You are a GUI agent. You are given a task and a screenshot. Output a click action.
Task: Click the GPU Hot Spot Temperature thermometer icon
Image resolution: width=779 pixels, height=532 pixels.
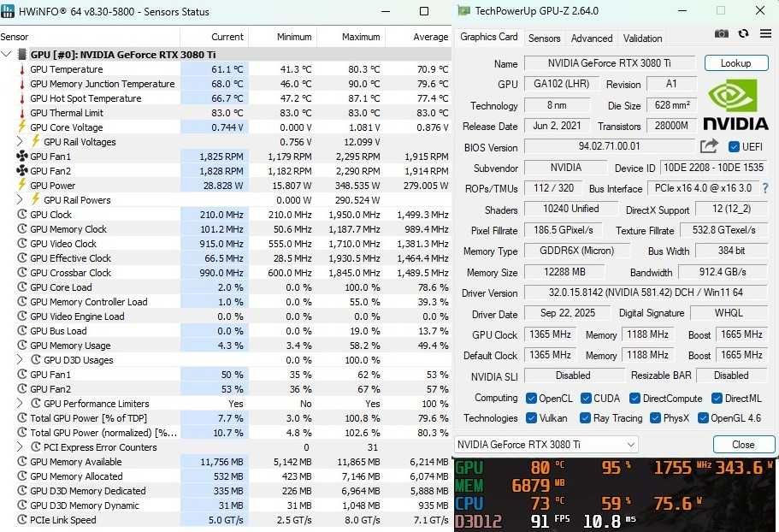tap(22, 98)
